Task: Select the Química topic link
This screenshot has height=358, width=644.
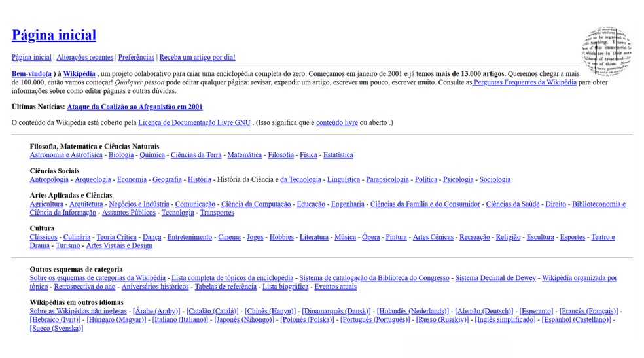Action: [152, 154]
